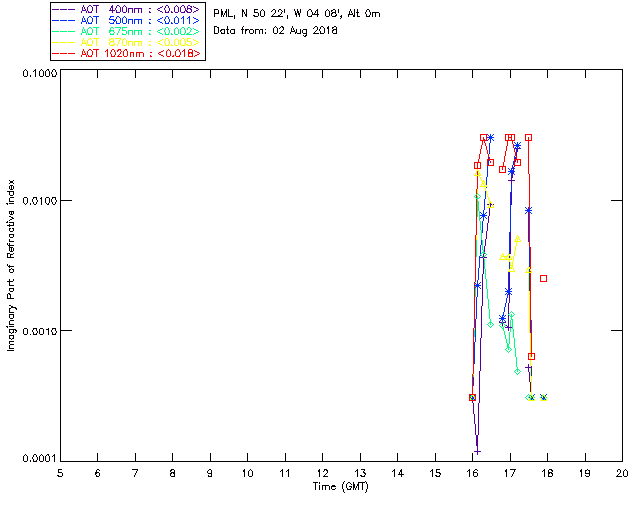The height and width of the screenshot is (512, 640).
Task: Select the red square marker at 16 GMT bottom
Action: tap(472, 397)
